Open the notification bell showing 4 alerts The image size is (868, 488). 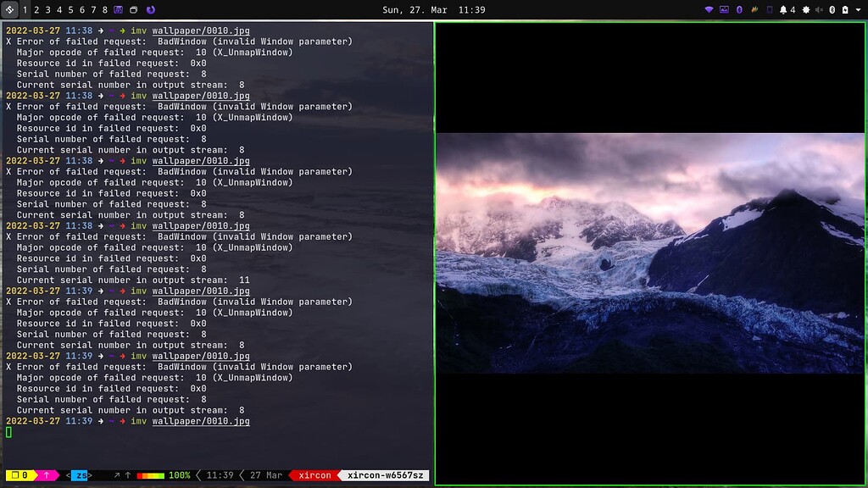[x=783, y=8]
